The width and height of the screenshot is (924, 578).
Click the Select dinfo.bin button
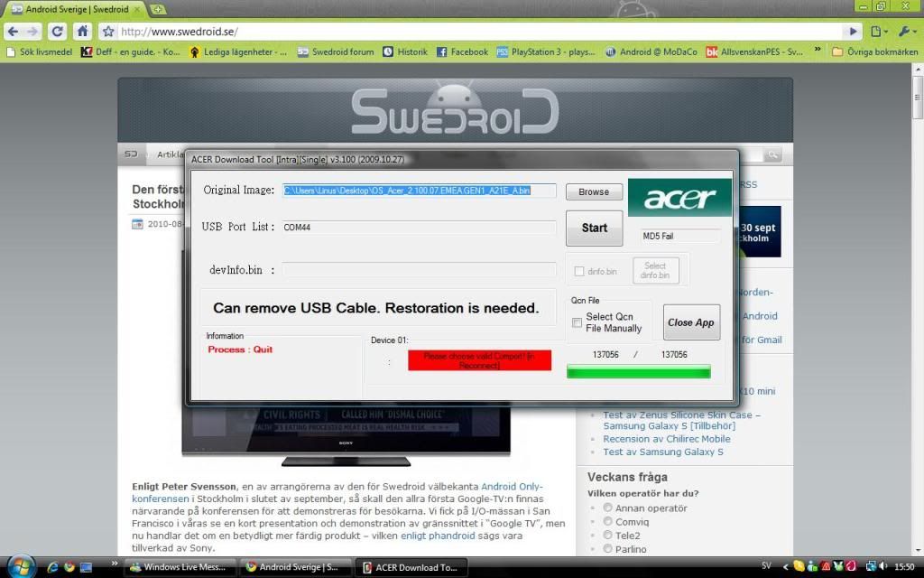tap(655, 270)
